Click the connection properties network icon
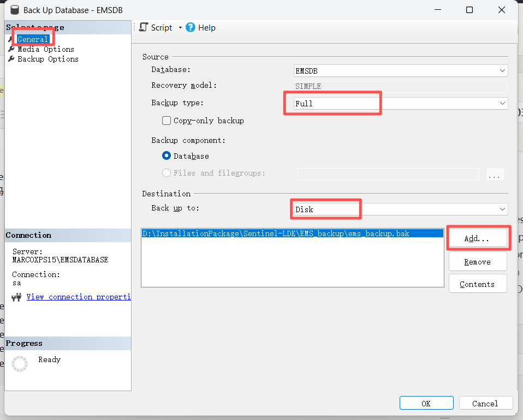Viewport: 523px width, 420px height. [17, 297]
